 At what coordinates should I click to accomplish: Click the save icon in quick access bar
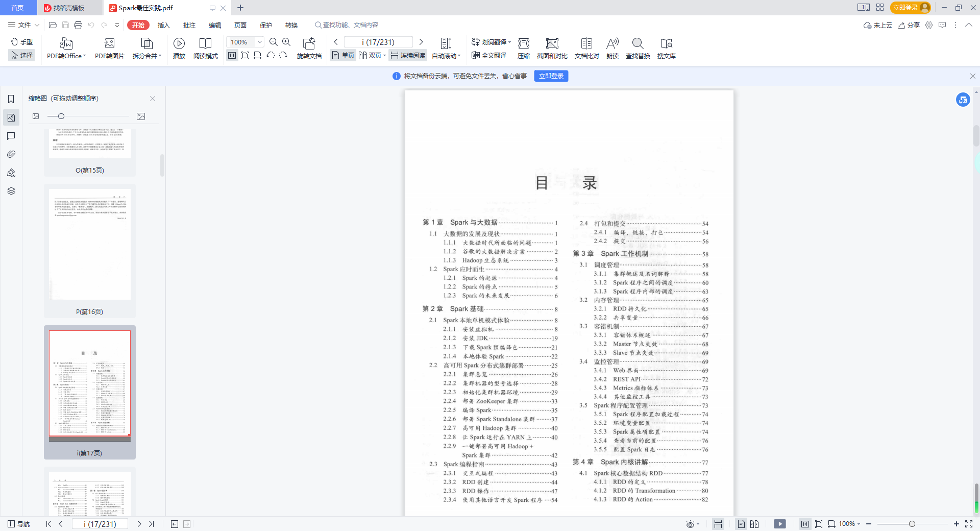[65, 25]
